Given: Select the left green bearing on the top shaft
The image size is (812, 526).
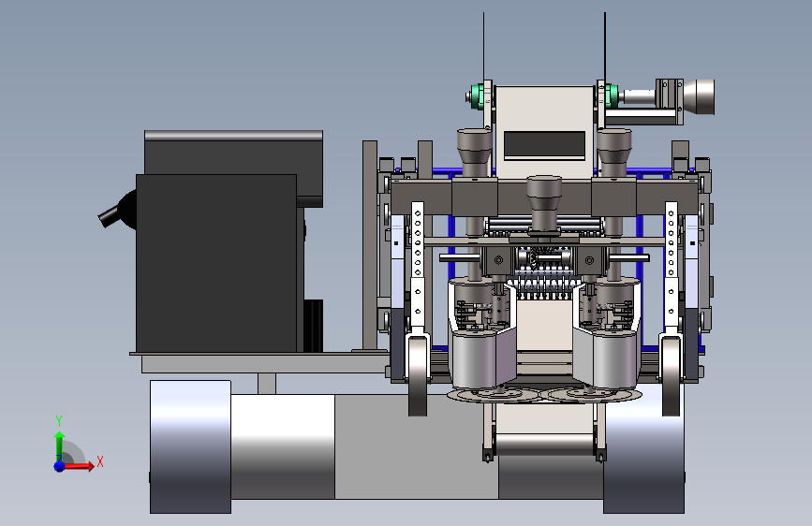Looking at the screenshot, I should pos(479,96).
